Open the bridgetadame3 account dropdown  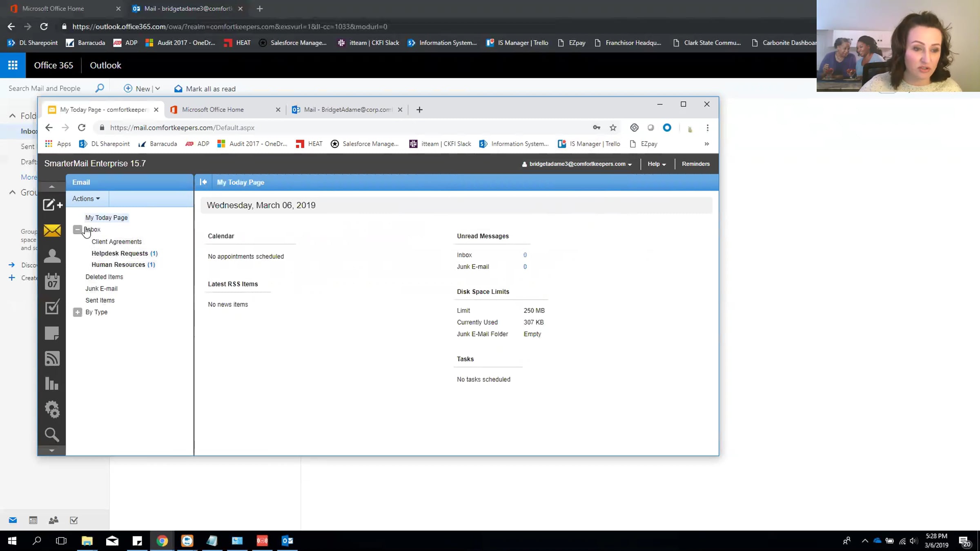click(x=577, y=164)
